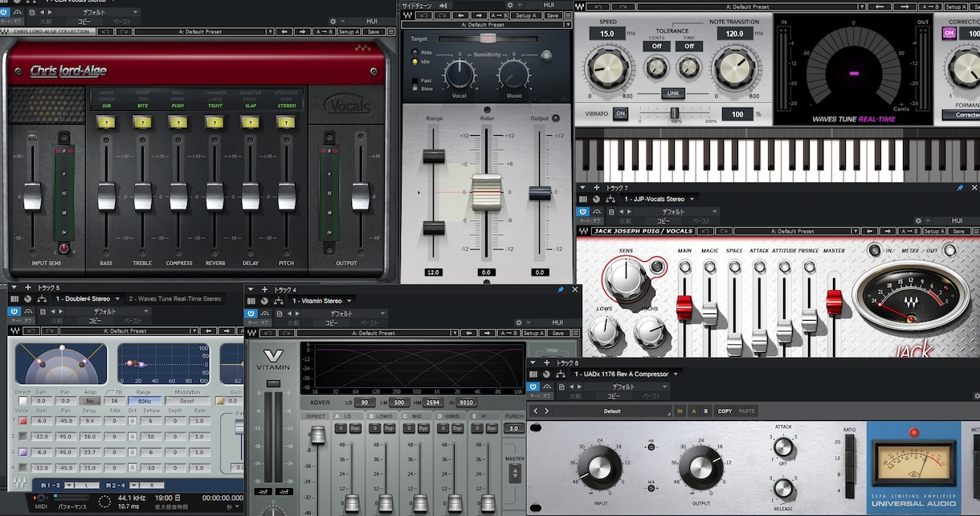980x516 pixels.
Task: Click the Waves logo in Vocal Rider toolbar
Action: pyautogui.click(x=408, y=15)
